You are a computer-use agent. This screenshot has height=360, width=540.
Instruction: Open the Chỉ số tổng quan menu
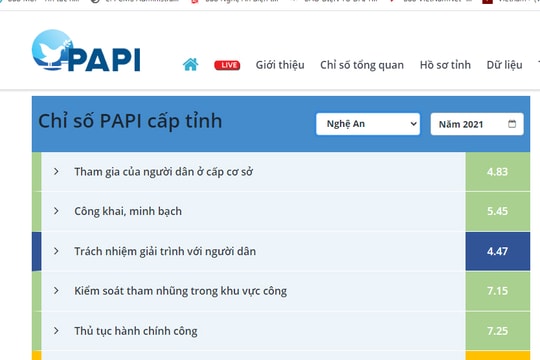pos(362,65)
